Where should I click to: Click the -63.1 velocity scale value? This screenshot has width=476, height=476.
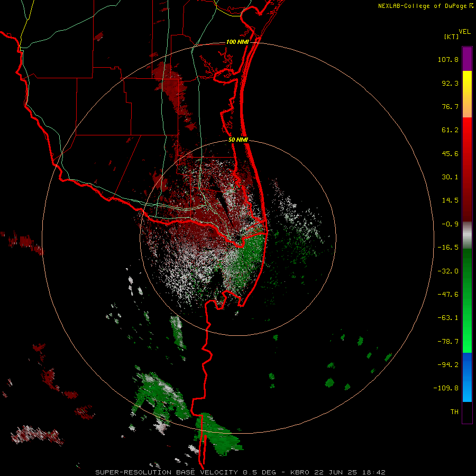(448, 318)
